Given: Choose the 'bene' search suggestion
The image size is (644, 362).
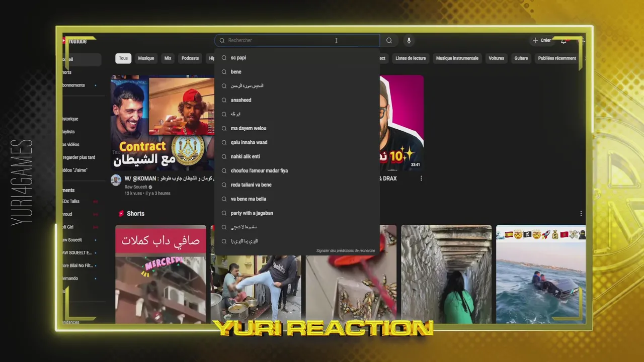Looking at the screenshot, I should [297, 72].
